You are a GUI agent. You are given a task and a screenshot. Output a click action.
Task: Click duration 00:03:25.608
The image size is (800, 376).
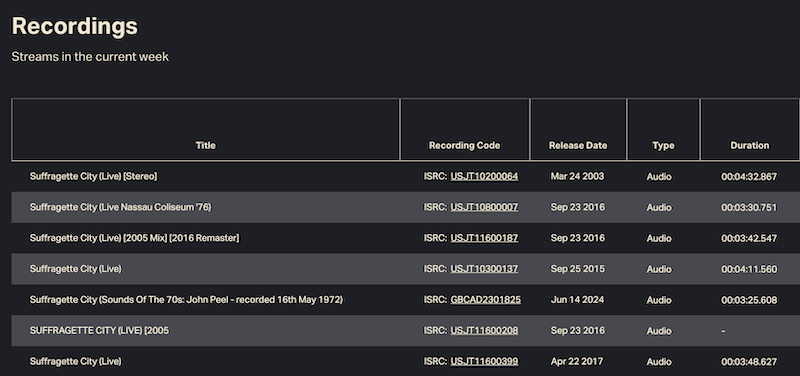[749, 300]
